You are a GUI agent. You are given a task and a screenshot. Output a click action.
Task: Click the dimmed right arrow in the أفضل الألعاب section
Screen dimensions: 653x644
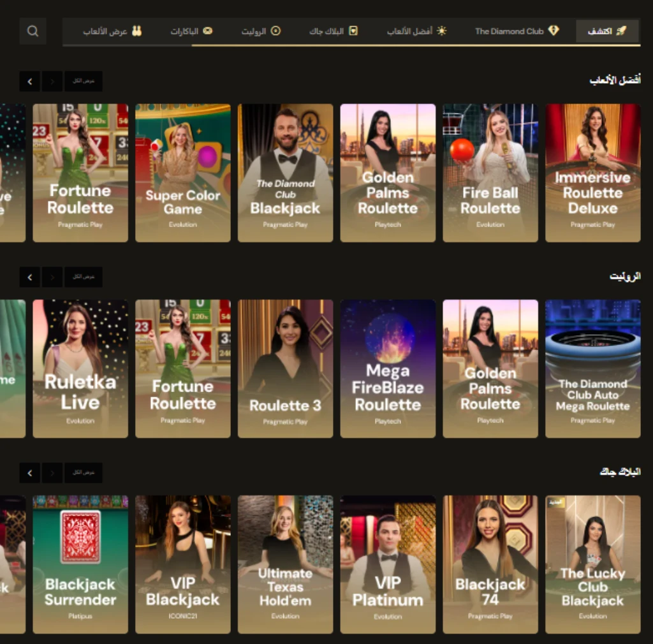[52, 81]
